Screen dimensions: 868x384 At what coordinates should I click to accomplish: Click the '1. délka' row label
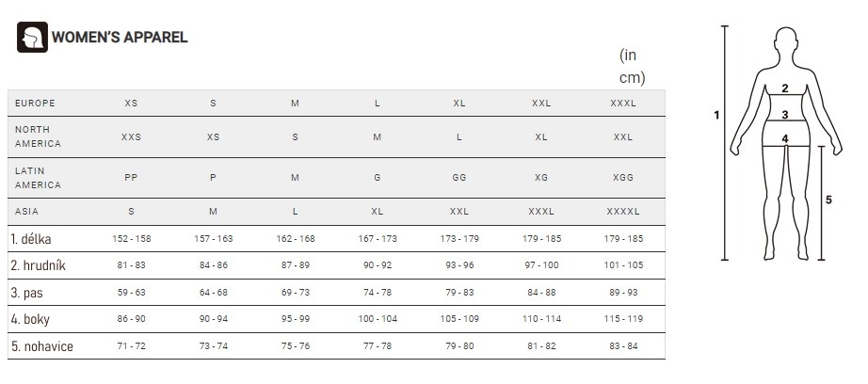[31, 239]
